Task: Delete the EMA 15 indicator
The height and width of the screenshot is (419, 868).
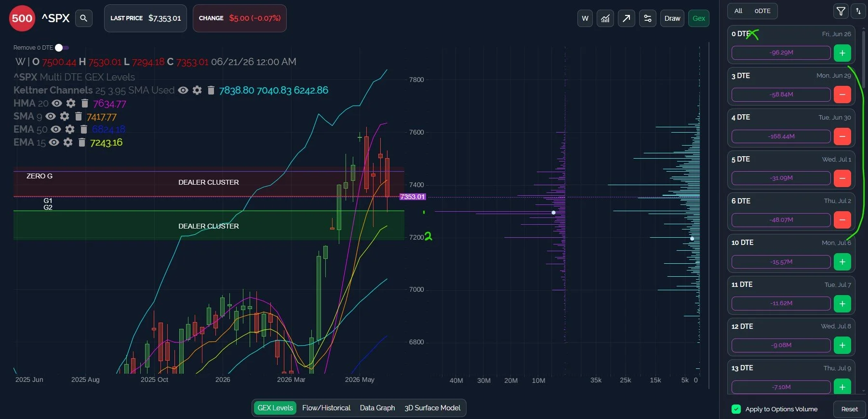Action: click(82, 142)
